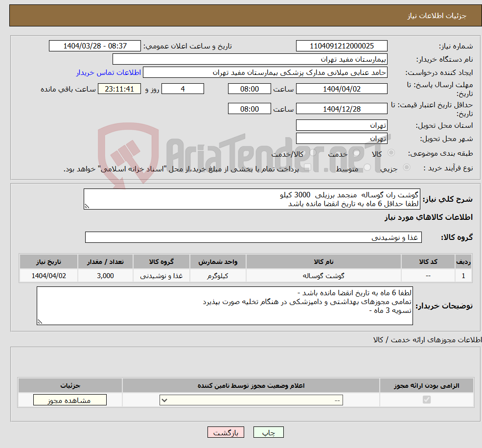Click the description box resize handle
This screenshot has width=482, height=448.
(87, 206)
